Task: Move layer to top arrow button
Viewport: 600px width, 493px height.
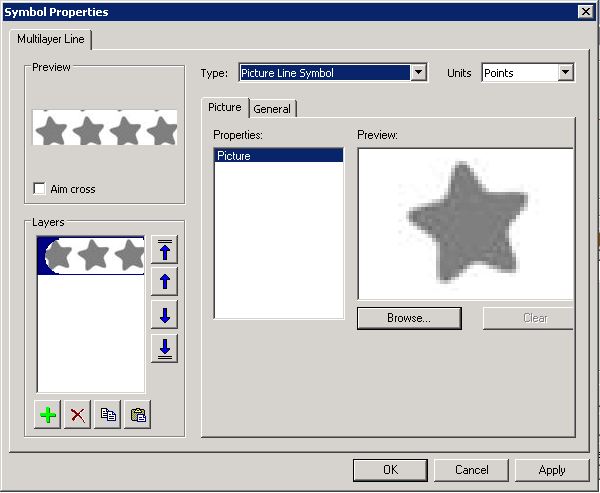Action: coord(165,250)
